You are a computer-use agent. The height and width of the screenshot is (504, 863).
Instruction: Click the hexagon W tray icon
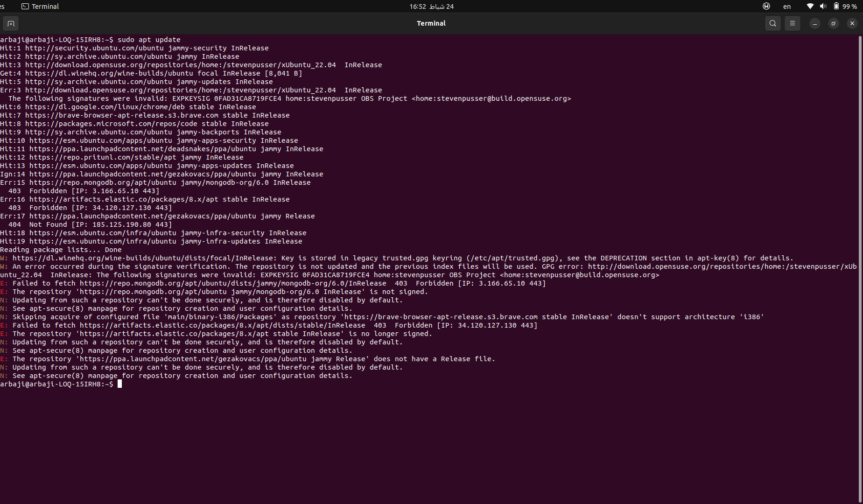click(x=766, y=7)
